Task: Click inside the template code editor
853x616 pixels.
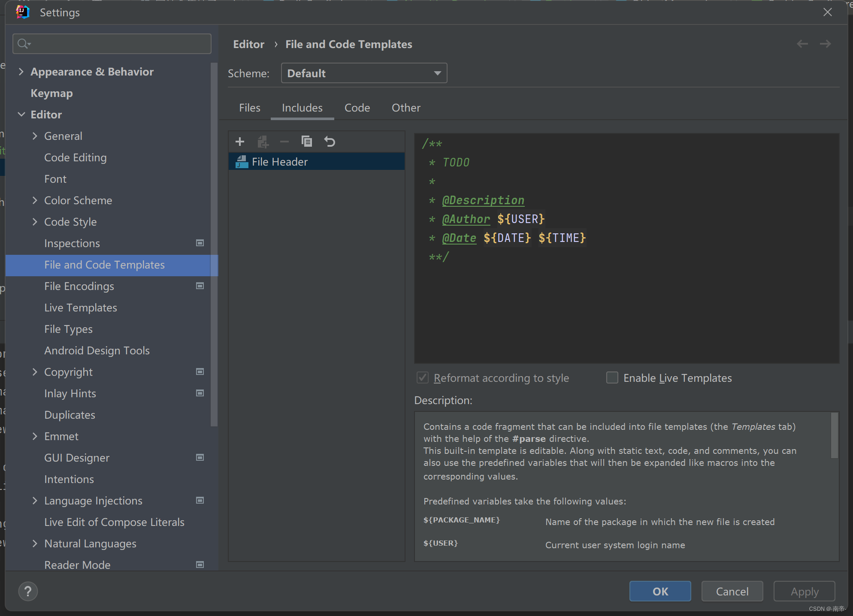Action: [x=626, y=248]
